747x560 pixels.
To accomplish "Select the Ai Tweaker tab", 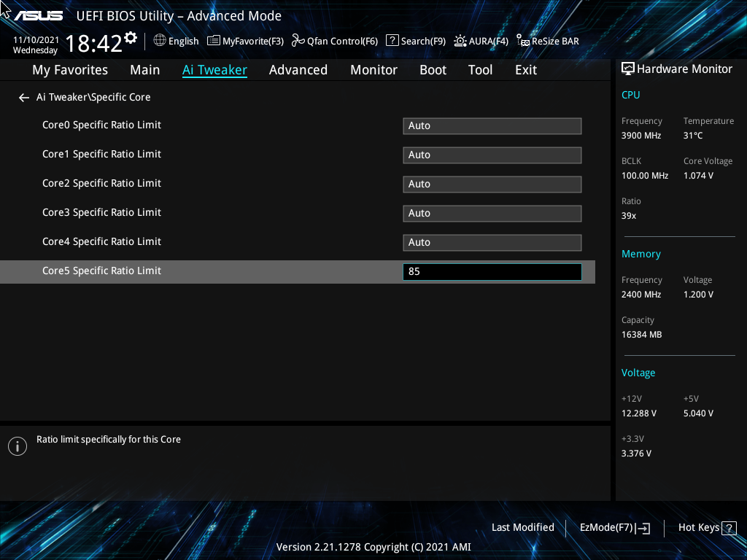I will click(x=214, y=70).
